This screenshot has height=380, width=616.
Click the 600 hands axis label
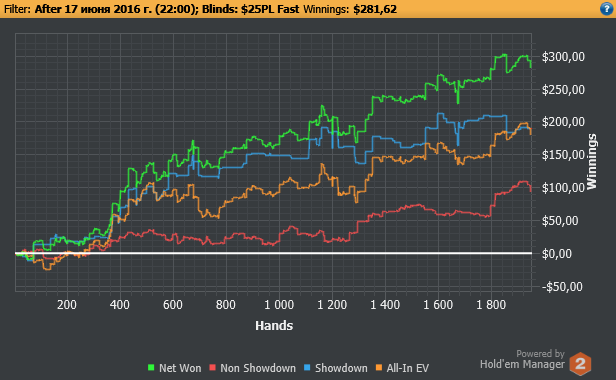173,305
